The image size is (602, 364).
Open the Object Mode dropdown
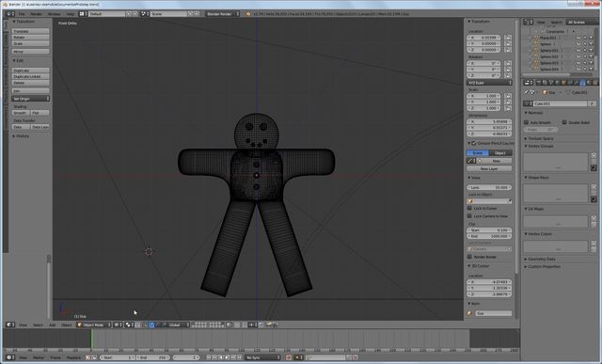pos(94,324)
